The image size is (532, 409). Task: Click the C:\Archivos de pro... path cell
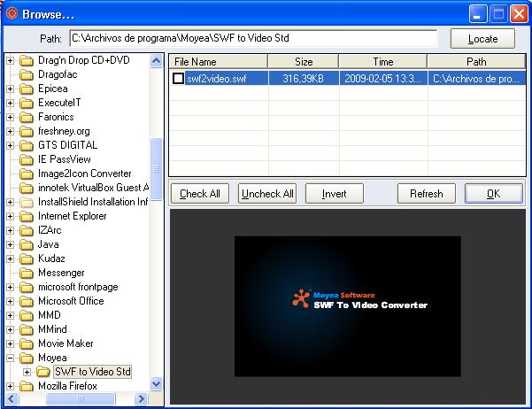point(476,79)
